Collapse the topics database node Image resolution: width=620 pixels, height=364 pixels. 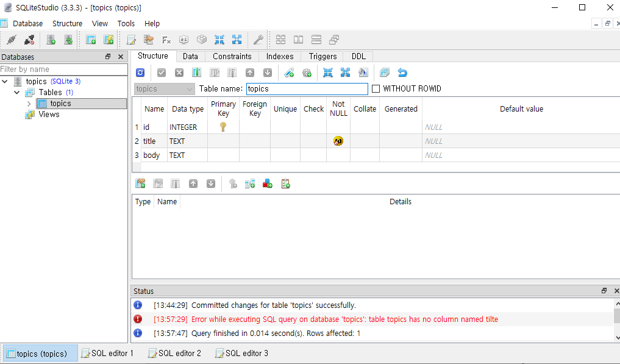tap(5, 82)
